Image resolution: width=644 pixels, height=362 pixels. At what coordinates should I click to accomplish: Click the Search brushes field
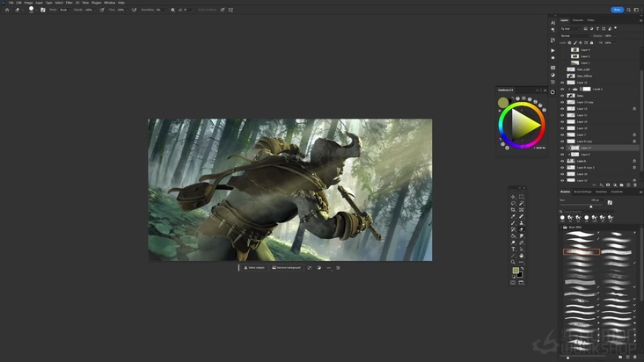[x=587, y=212]
